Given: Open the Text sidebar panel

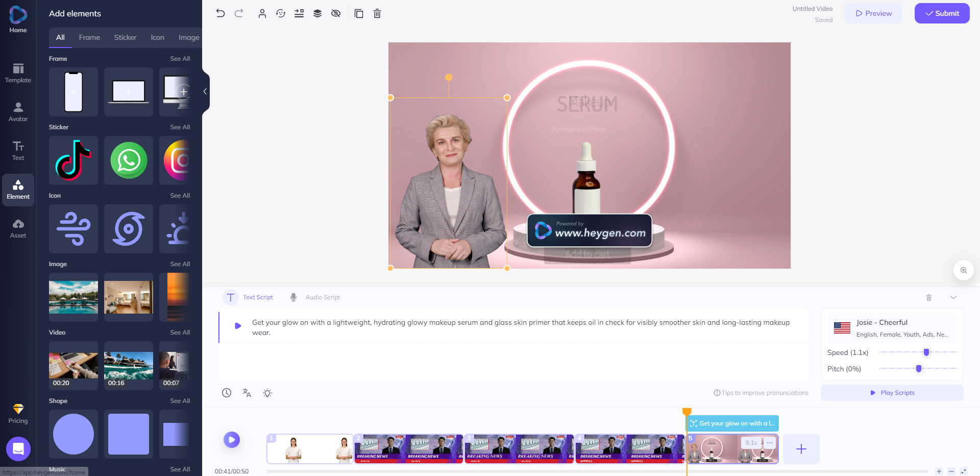Looking at the screenshot, I should [18, 151].
